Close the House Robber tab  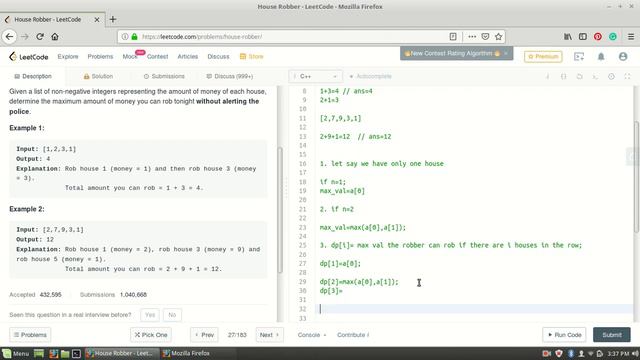tap(97, 20)
